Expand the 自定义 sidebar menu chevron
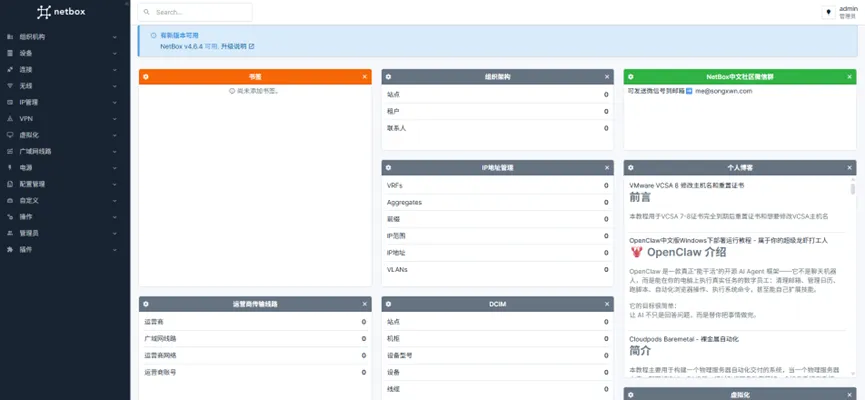Viewport: 865px width, 400px height. tap(115, 200)
